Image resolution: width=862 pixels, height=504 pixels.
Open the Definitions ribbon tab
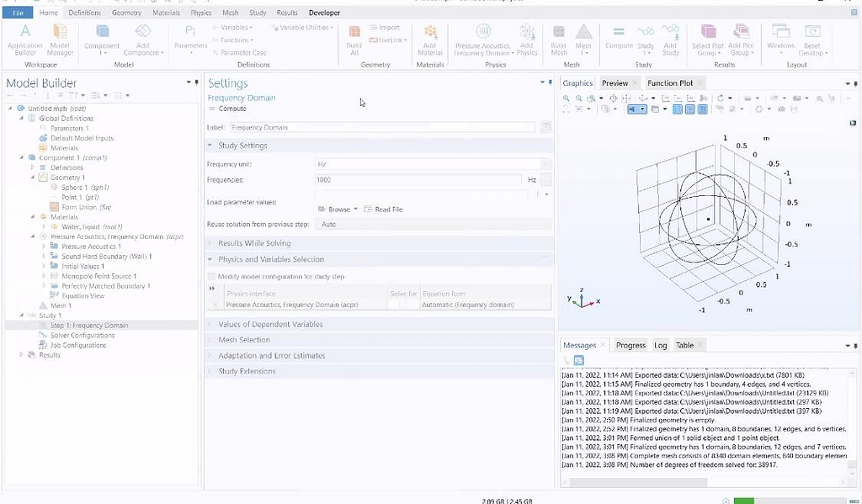click(85, 12)
